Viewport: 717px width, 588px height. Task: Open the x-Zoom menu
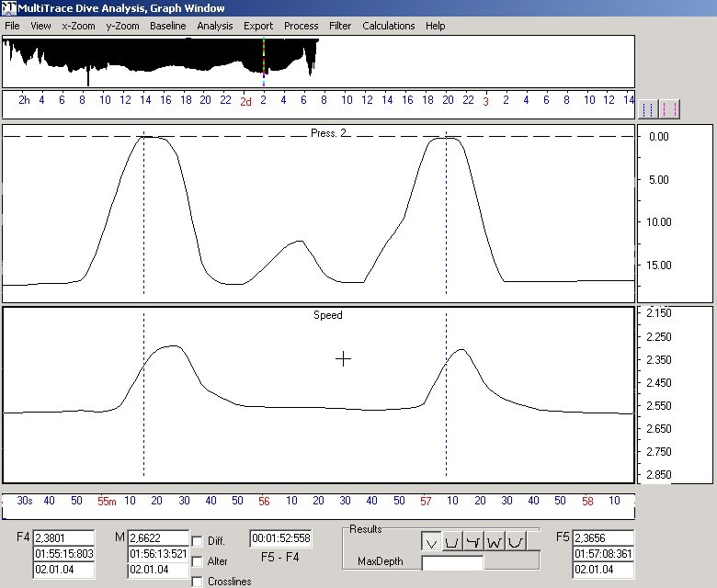click(x=78, y=26)
